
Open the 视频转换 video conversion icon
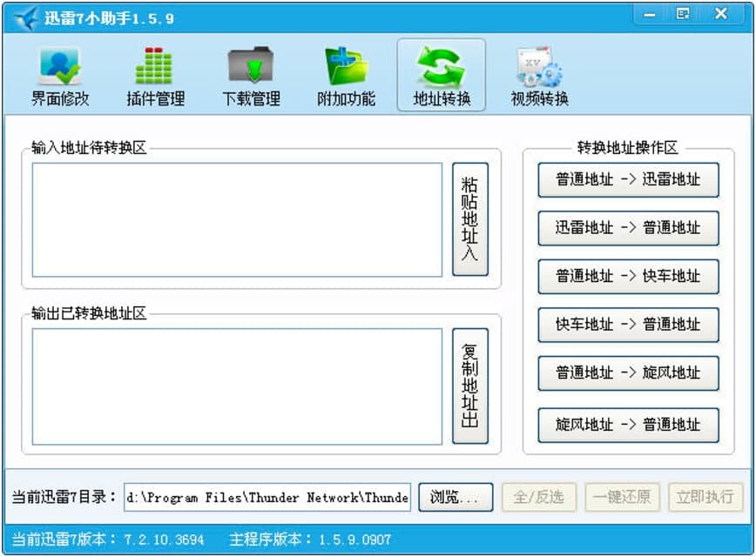[x=539, y=76]
